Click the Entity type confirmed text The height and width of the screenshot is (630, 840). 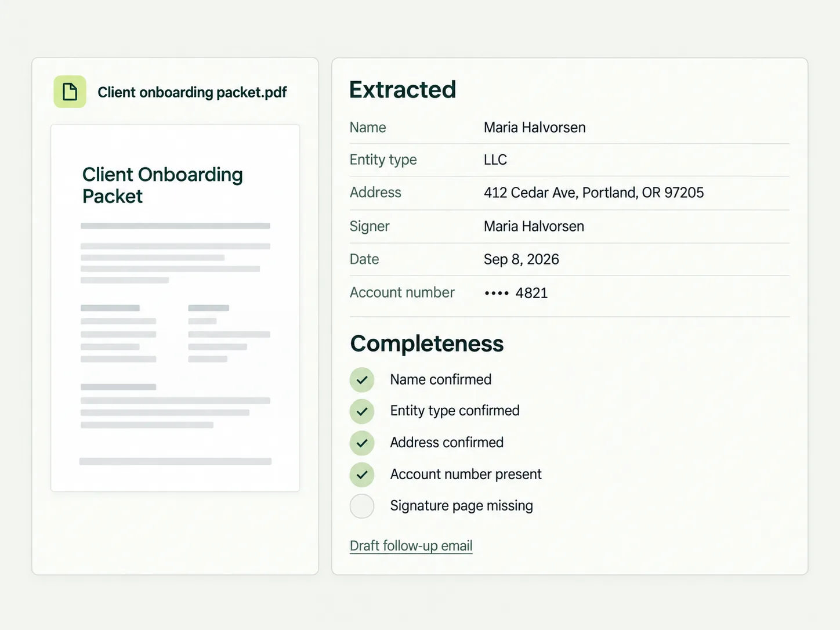click(455, 411)
